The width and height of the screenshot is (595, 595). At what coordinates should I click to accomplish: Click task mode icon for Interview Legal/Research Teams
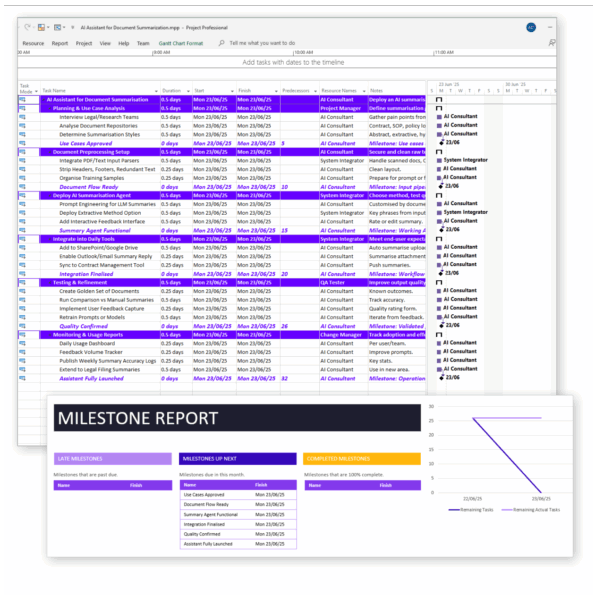tap(22, 117)
